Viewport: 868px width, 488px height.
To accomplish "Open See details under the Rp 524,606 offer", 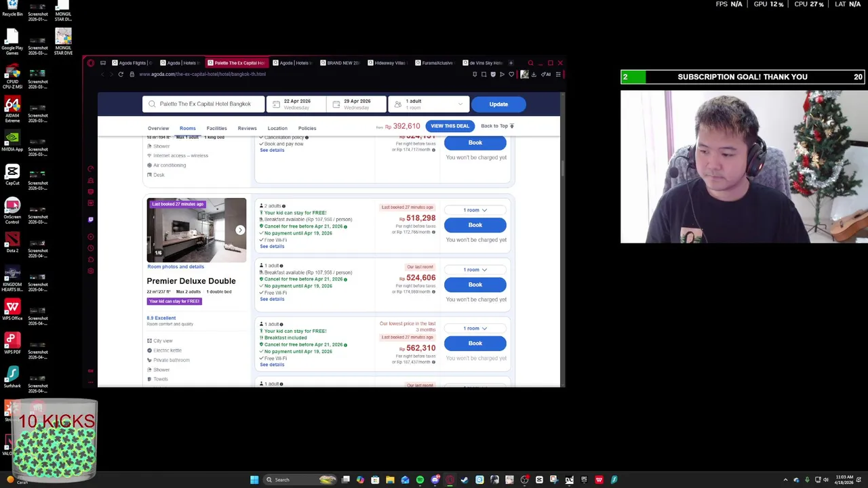I will tap(272, 299).
